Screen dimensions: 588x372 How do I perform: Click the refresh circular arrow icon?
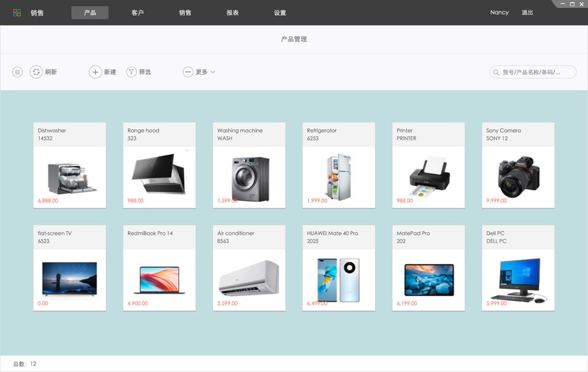coord(36,72)
